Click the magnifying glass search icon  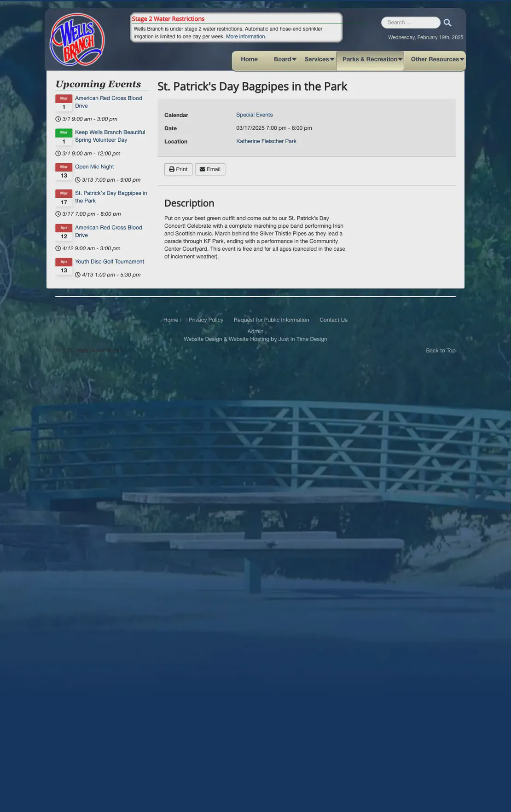[x=447, y=23]
